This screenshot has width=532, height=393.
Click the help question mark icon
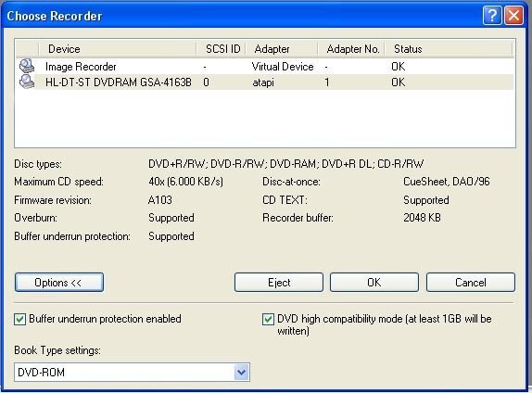pos(491,15)
